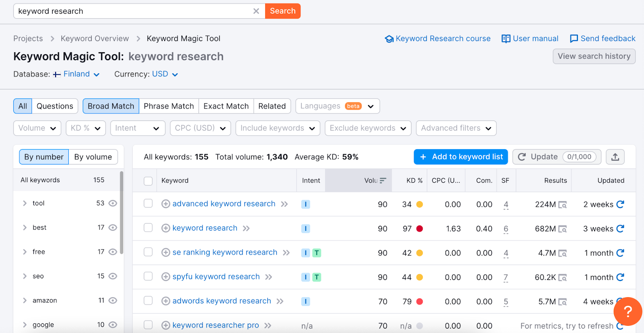Check the box for se ranking keyword research
Viewport: 644px width, 333px height.
pyautogui.click(x=148, y=252)
